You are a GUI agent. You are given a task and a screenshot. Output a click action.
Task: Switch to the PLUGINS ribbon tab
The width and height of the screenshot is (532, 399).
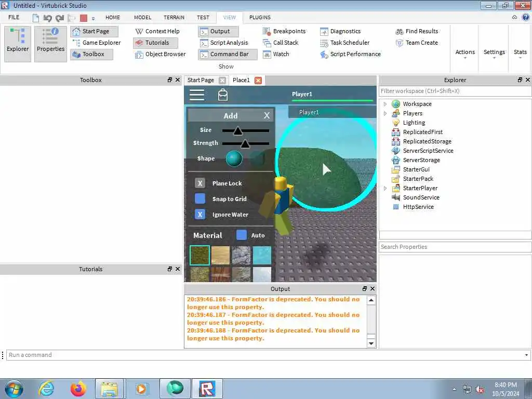click(260, 17)
